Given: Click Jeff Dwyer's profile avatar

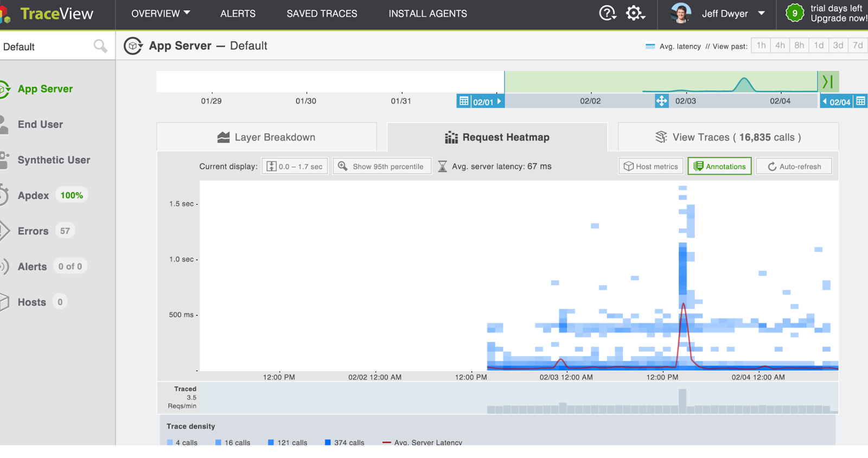Looking at the screenshot, I should point(681,13).
